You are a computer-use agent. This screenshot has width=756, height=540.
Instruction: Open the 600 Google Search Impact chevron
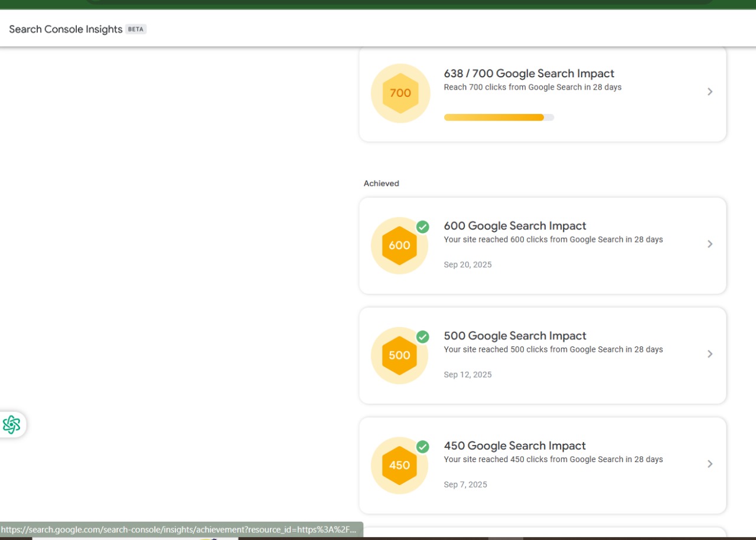(x=710, y=244)
